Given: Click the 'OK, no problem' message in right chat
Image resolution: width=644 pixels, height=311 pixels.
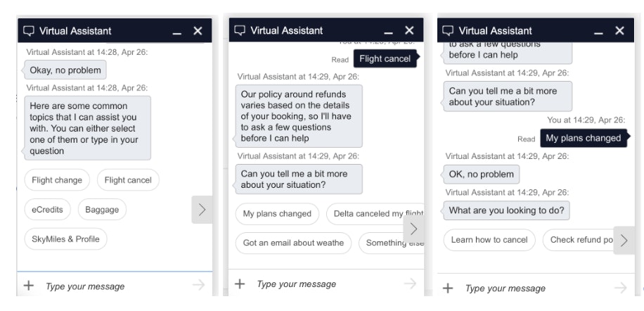Looking at the screenshot, I should (482, 174).
